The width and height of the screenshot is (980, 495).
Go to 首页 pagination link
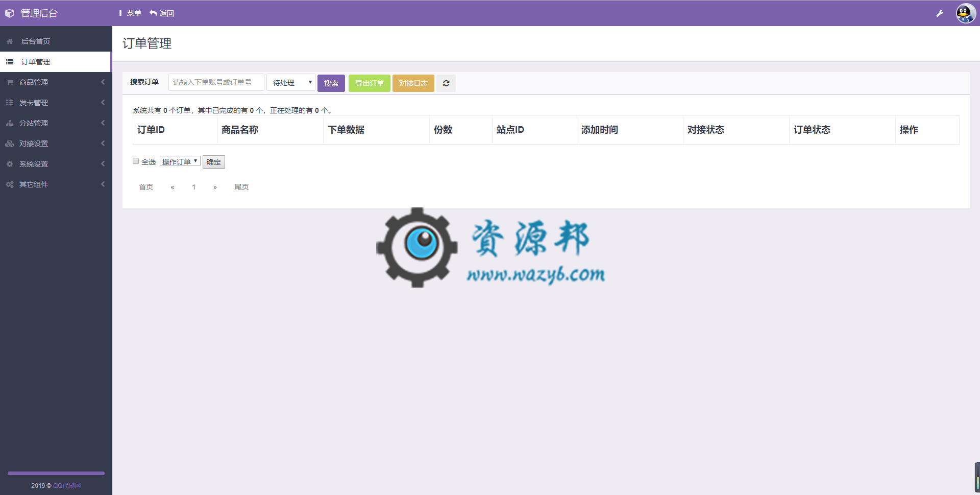(x=146, y=187)
